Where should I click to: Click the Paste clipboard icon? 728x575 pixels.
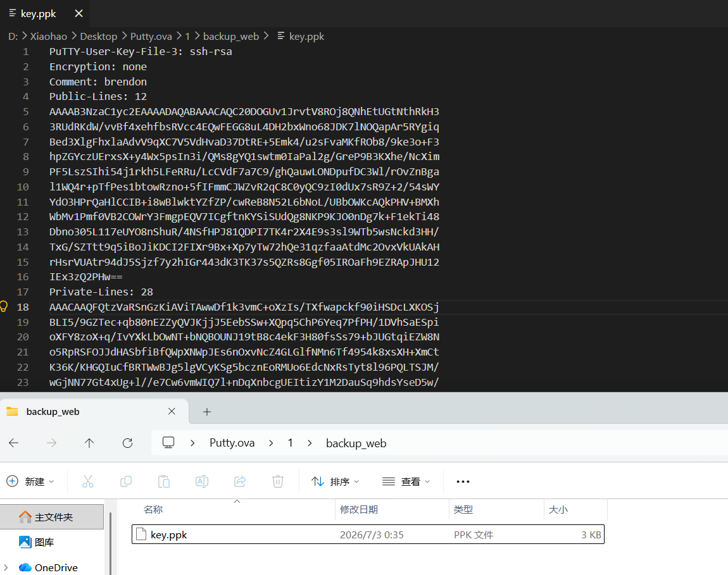[164, 481]
